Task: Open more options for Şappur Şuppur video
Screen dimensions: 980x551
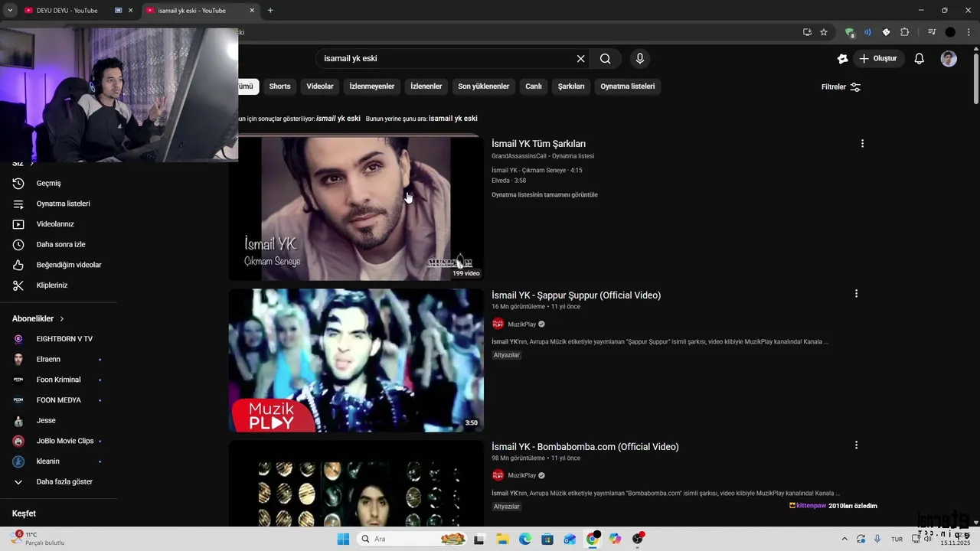Action: (x=856, y=294)
